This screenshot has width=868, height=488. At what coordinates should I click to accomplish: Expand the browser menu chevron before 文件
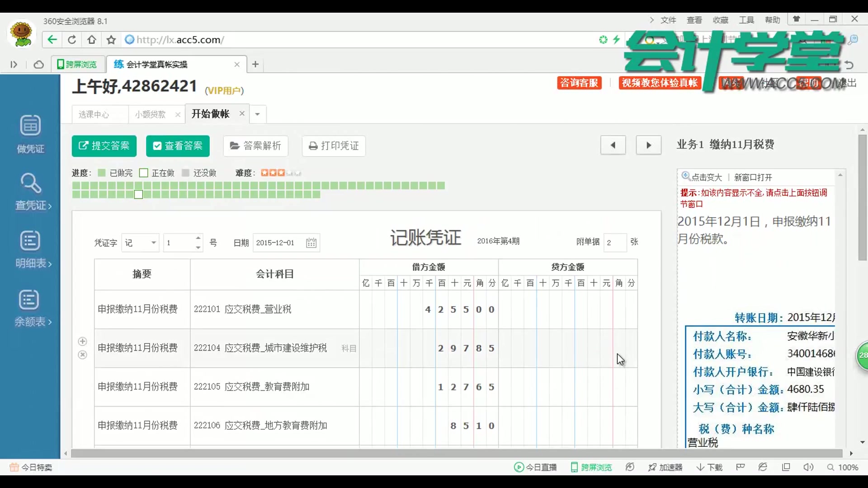pyautogui.click(x=651, y=20)
